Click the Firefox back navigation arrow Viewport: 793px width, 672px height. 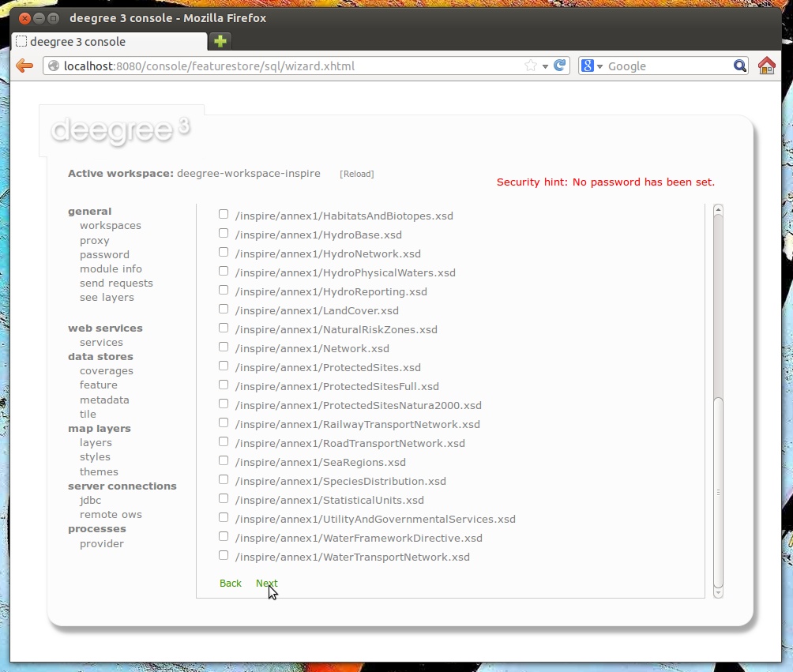(23, 66)
